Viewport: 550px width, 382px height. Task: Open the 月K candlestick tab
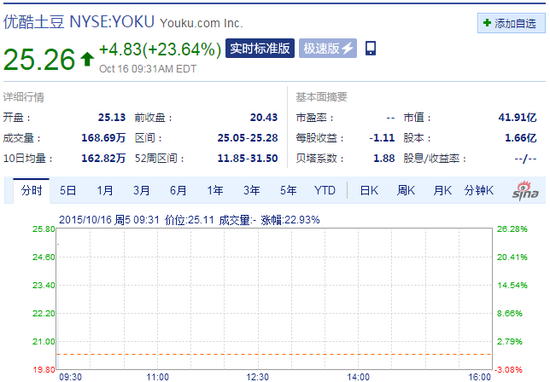click(442, 191)
